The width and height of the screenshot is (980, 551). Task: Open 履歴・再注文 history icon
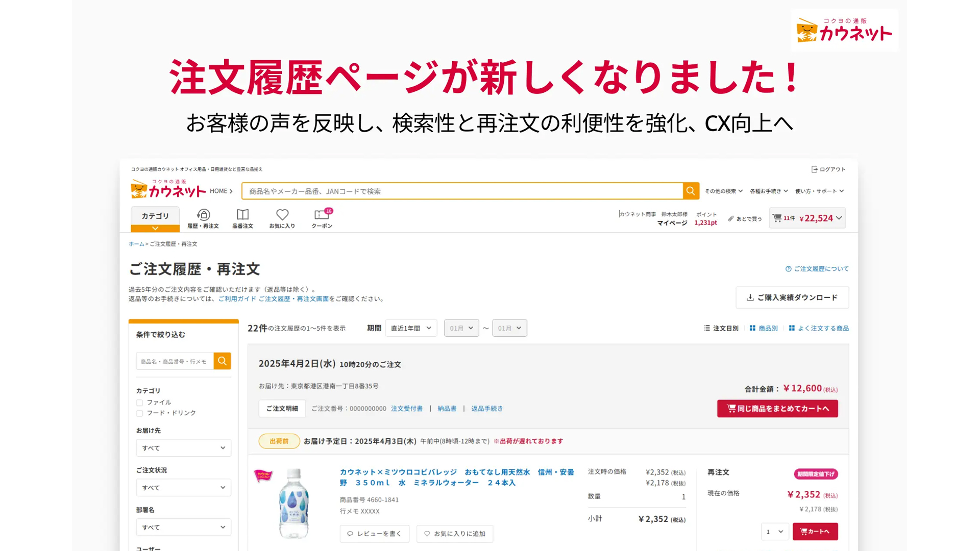coord(203,215)
